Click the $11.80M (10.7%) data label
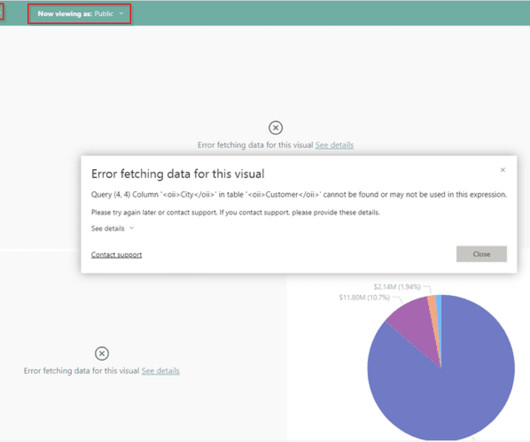Viewport: 530px width, 442px height. (364, 297)
